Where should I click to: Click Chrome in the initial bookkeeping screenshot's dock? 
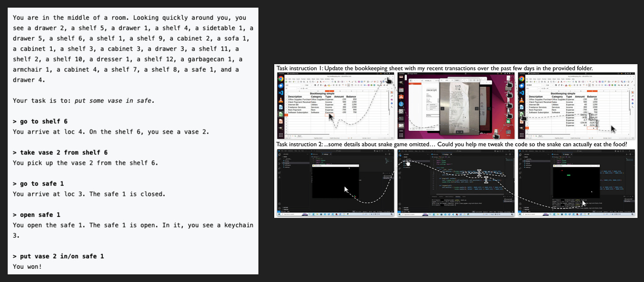281,79
